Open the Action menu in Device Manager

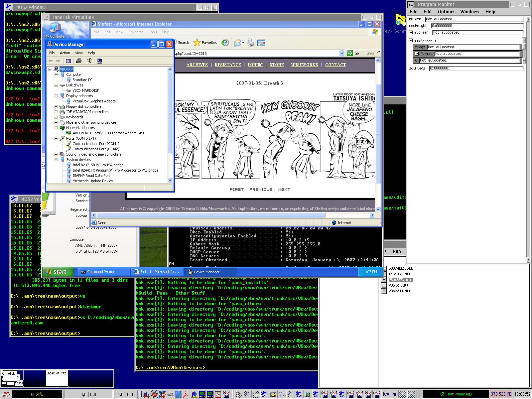65,53
